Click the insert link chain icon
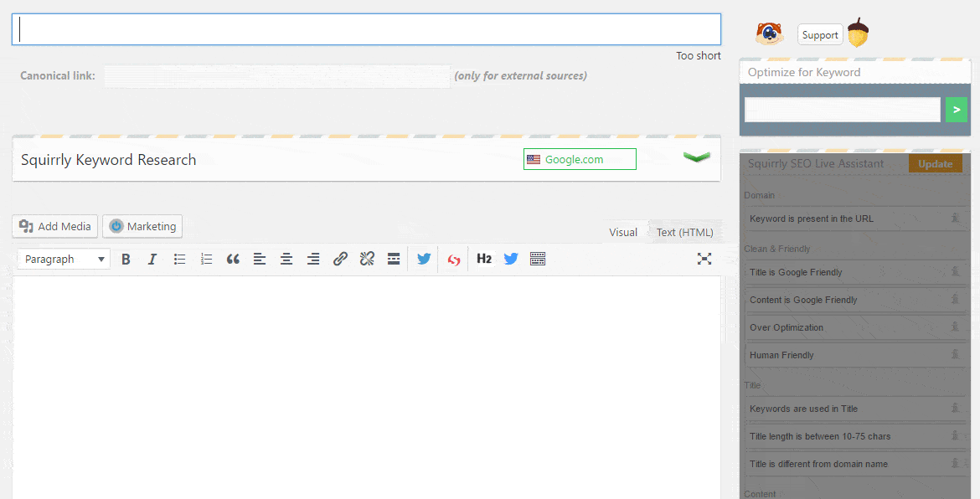The image size is (980, 499). pyautogui.click(x=340, y=260)
